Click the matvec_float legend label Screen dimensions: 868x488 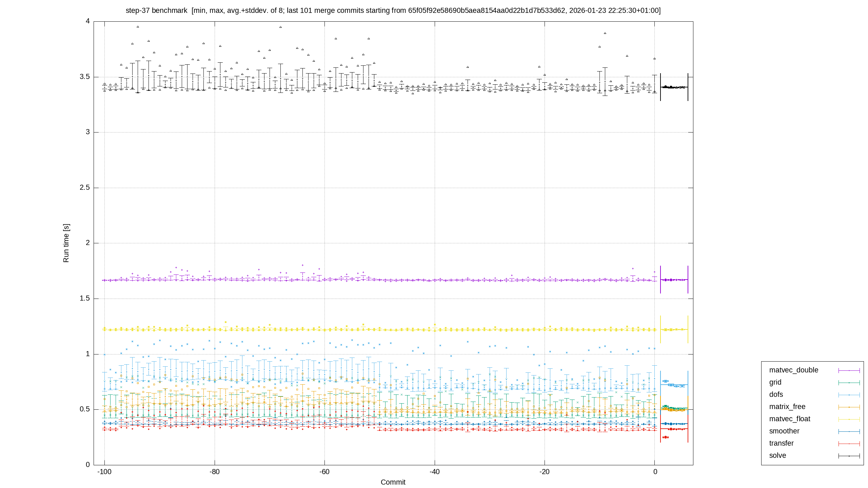790,419
